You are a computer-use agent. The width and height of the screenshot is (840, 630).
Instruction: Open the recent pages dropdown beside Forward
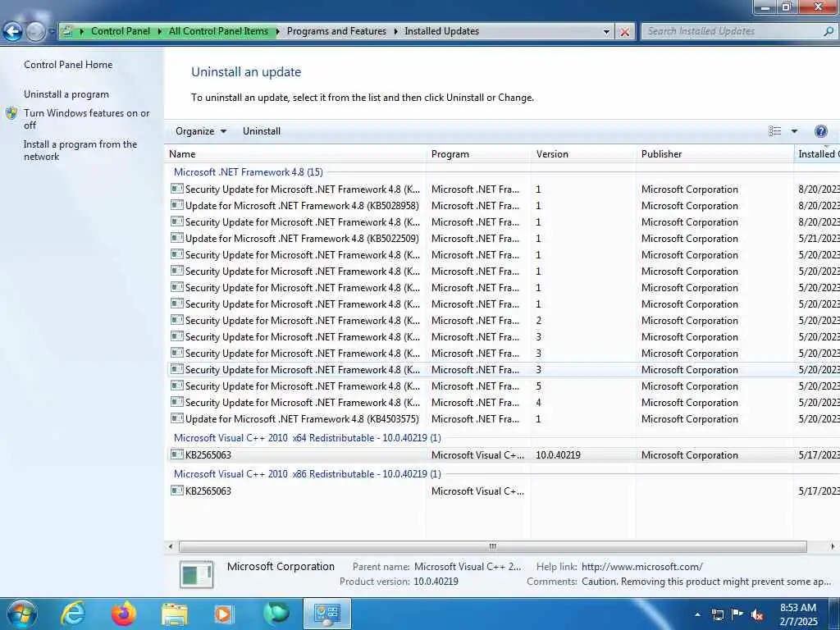click(x=52, y=32)
